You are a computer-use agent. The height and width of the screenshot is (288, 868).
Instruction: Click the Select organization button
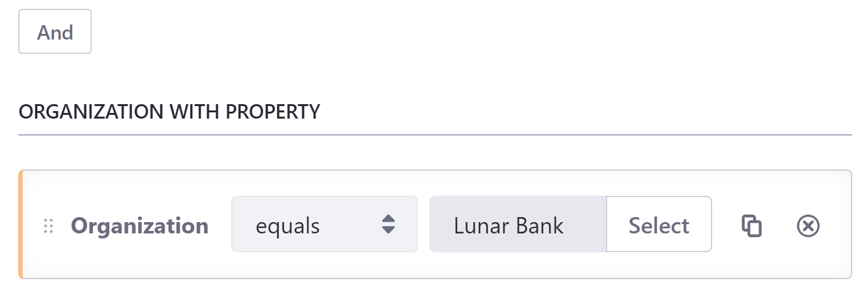[659, 224]
